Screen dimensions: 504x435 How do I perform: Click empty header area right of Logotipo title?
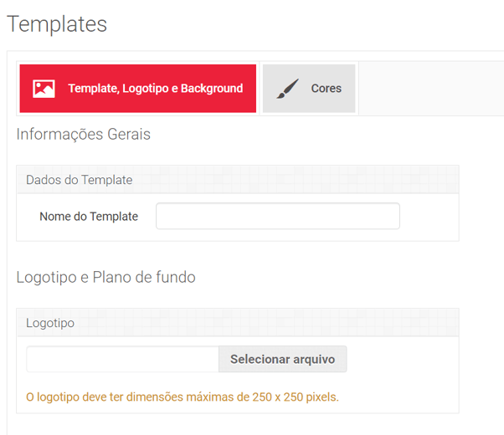pos(268,323)
